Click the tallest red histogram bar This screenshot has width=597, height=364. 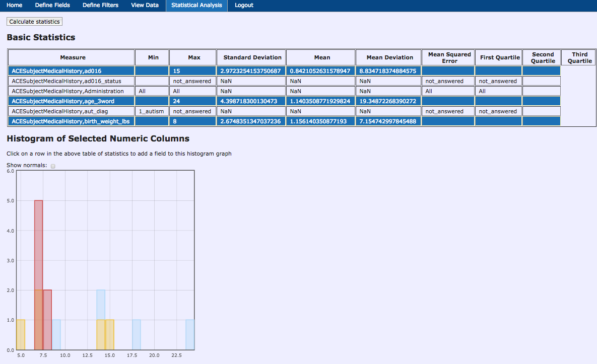coord(38,274)
